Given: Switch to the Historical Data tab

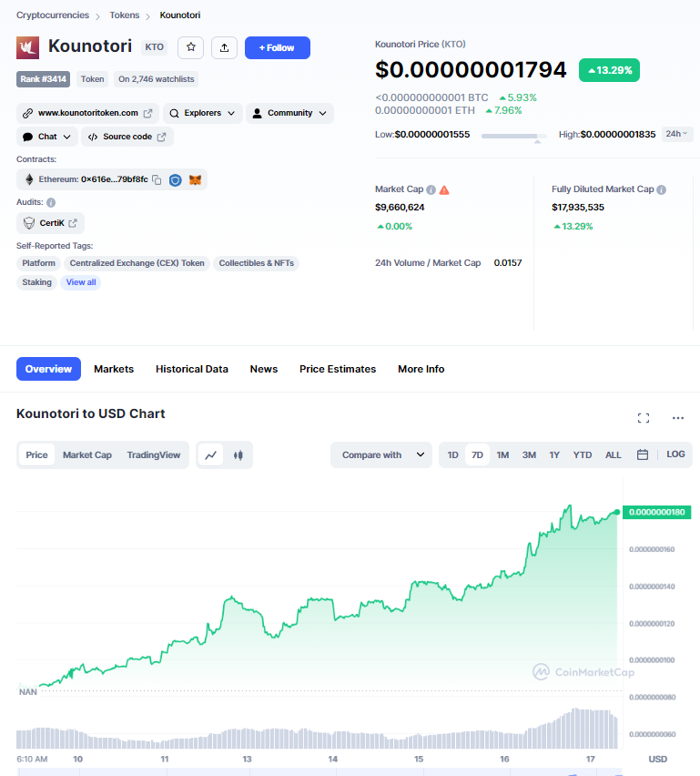Looking at the screenshot, I should click(192, 369).
